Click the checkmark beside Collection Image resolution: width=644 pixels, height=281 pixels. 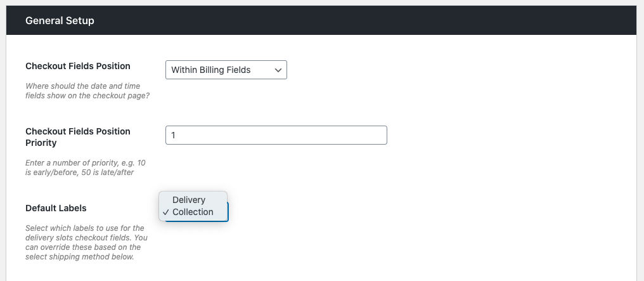coord(166,212)
